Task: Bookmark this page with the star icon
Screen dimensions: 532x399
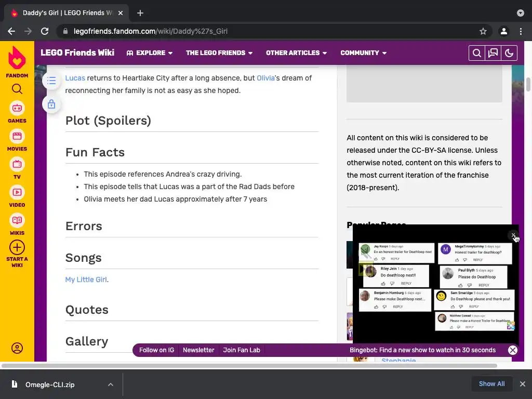Action: point(483,31)
